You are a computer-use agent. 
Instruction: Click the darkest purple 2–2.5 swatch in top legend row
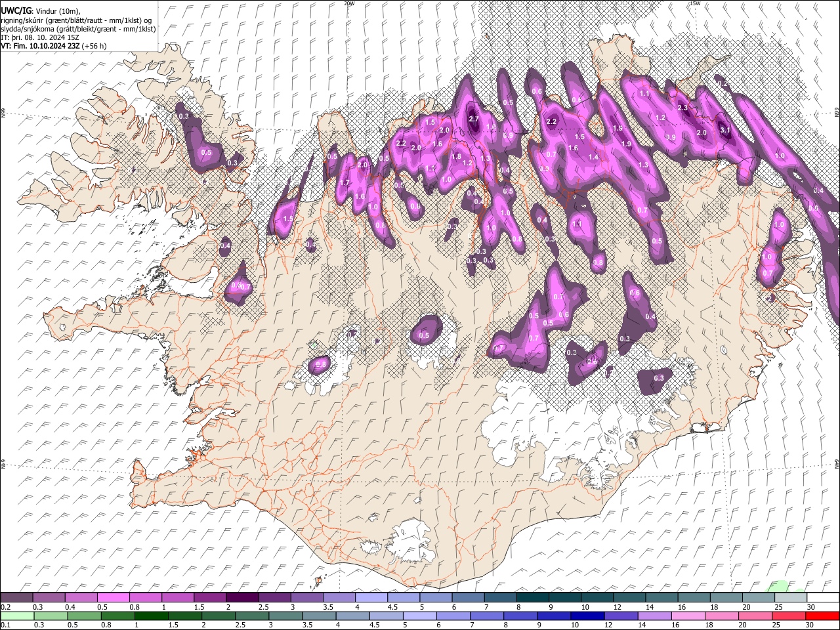[x=242, y=598]
